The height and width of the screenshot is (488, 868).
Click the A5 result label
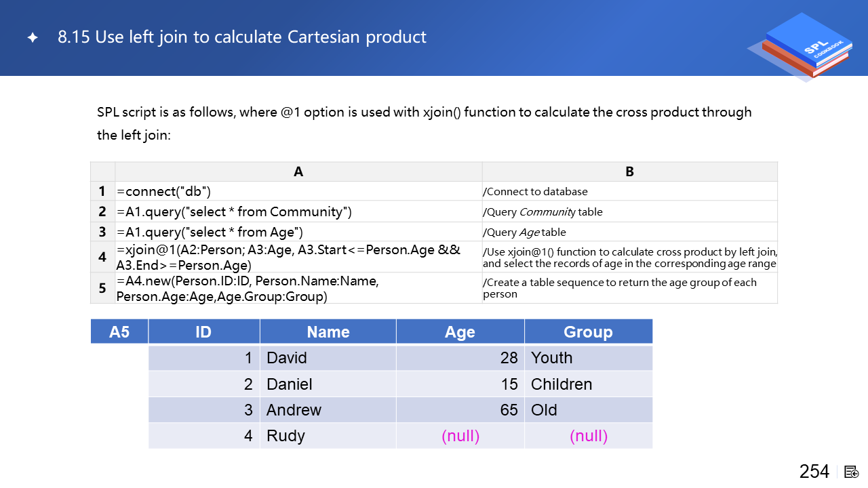pos(119,332)
